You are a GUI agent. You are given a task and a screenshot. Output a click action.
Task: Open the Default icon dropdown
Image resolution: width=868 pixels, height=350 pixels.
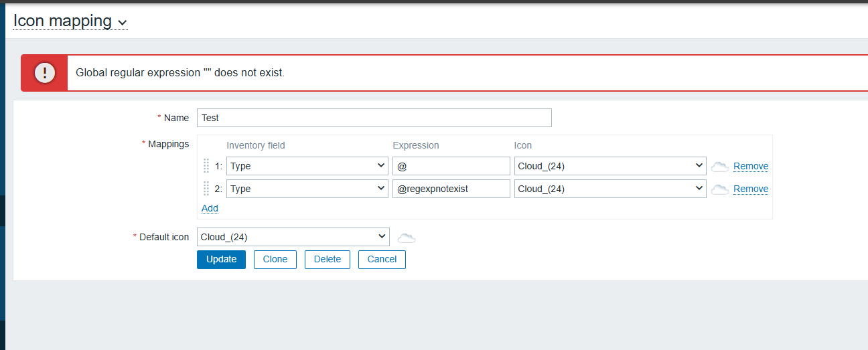[293, 237]
